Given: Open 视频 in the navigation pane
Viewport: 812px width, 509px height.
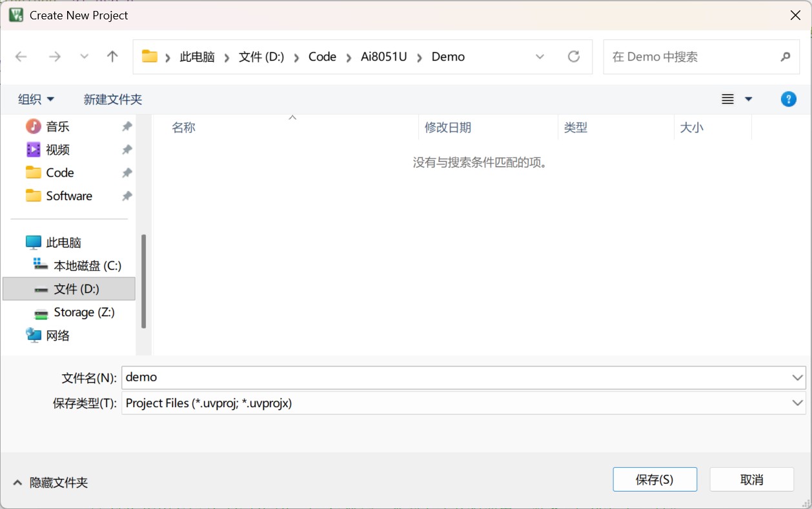Looking at the screenshot, I should point(58,150).
